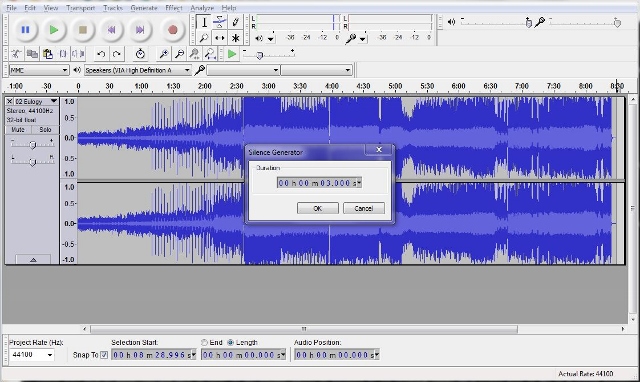Click the Audio Position time field
The image size is (640, 382).
click(x=337, y=355)
